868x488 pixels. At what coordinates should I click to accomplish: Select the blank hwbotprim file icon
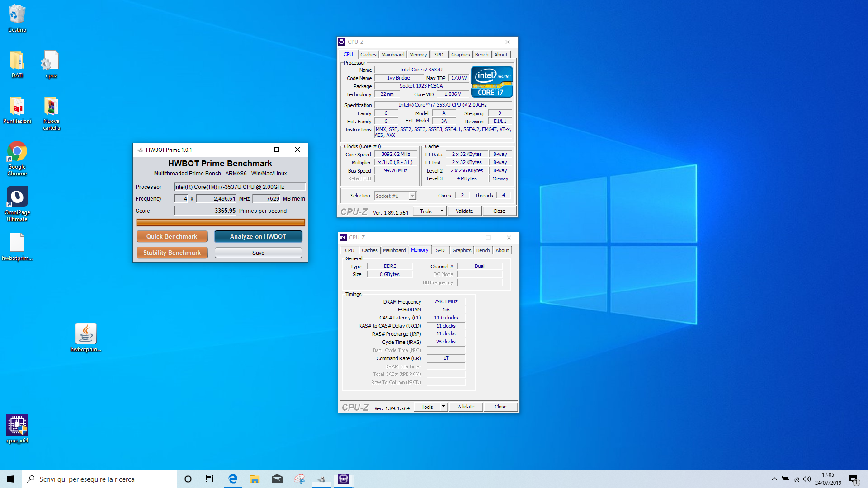pyautogui.click(x=17, y=247)
